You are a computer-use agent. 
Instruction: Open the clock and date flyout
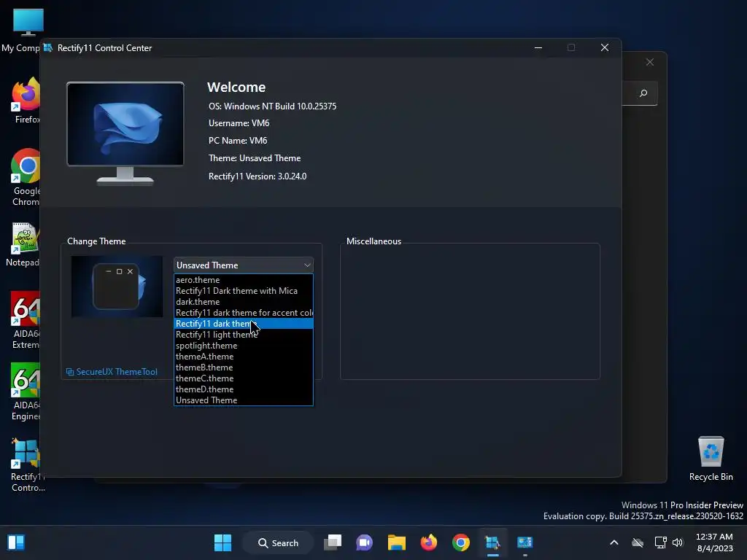click(x=715, y=542)
